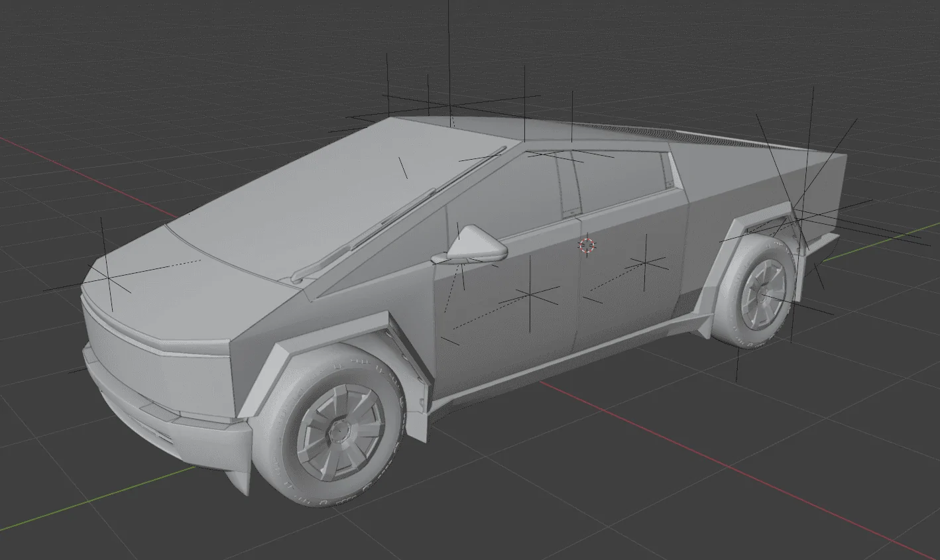The width and height of the screenshot is (940, 560).
Task: Select the rear side window glass
Action: 620,179
